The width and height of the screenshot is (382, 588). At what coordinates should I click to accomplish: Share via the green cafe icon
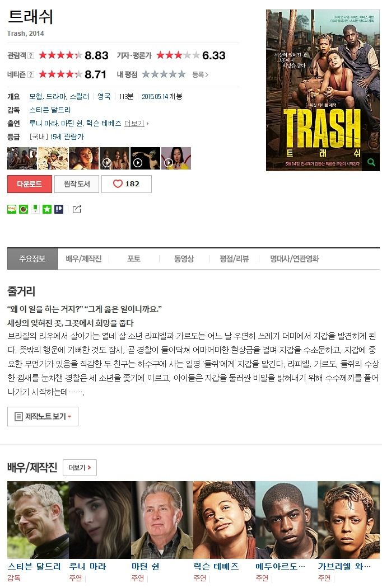[24, 209]
